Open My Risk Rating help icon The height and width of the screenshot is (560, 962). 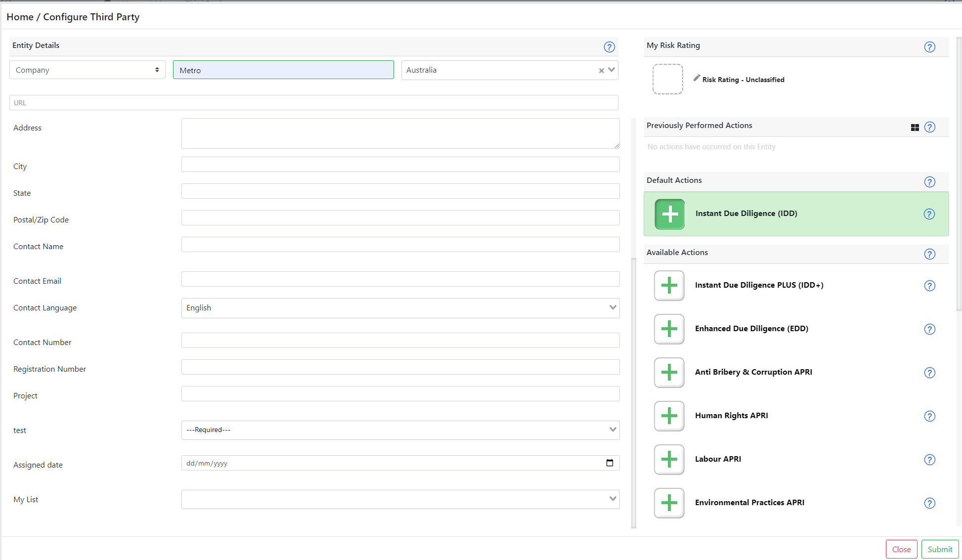[929, 47]
